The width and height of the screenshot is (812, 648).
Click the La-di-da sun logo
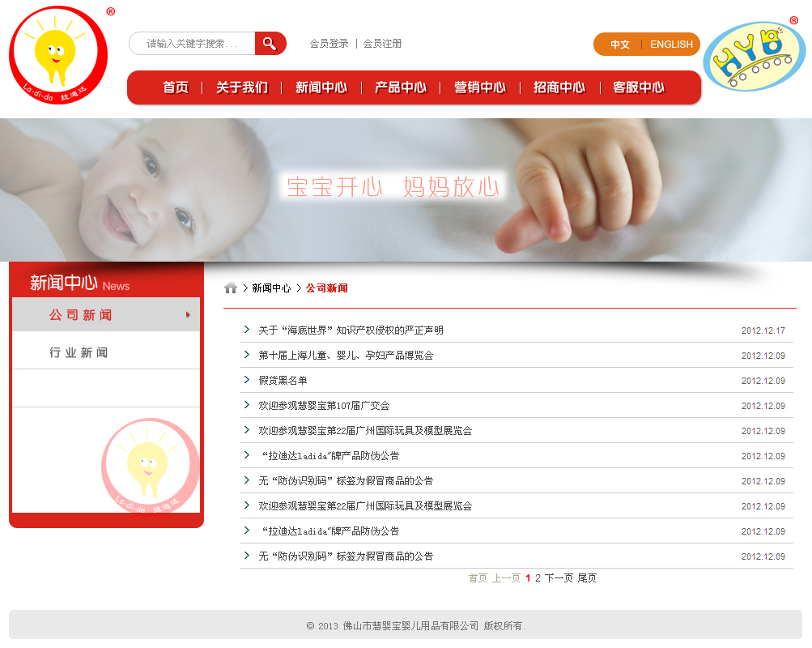(58, 55)
